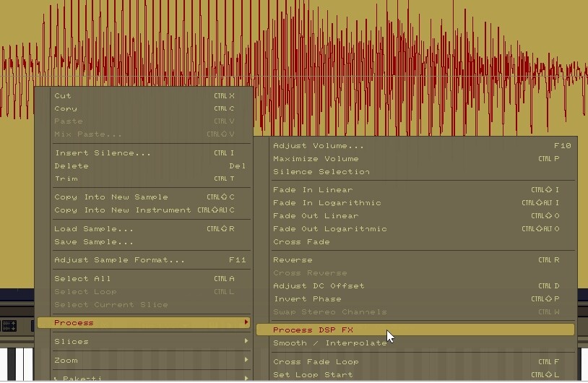Expand the Slices submenu arrow
The height and width of the screenshot is (383, 588).
tap(246, 341)
